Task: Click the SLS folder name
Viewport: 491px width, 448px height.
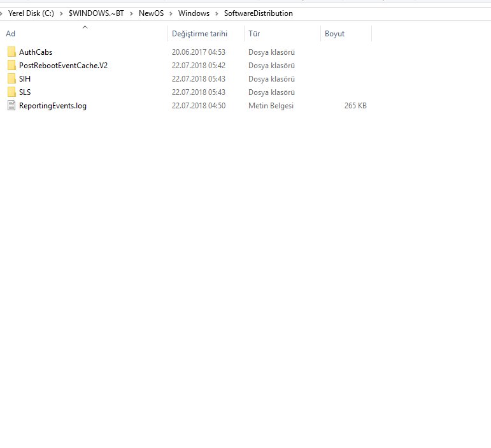Action: pos(25,92)
